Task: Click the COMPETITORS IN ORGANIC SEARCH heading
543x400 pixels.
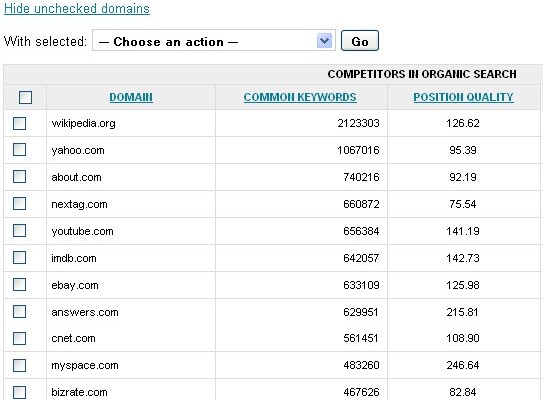Action: click(422, 74)
